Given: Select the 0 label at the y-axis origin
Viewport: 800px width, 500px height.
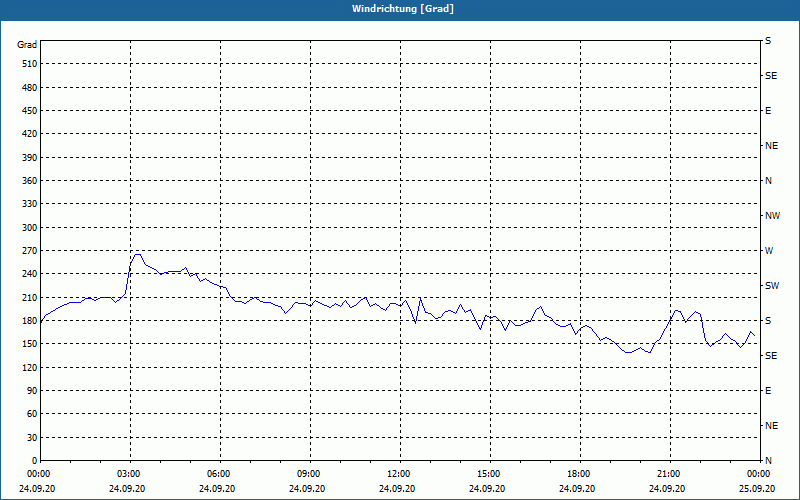Looking at the screenshot, I should [35, 461].
